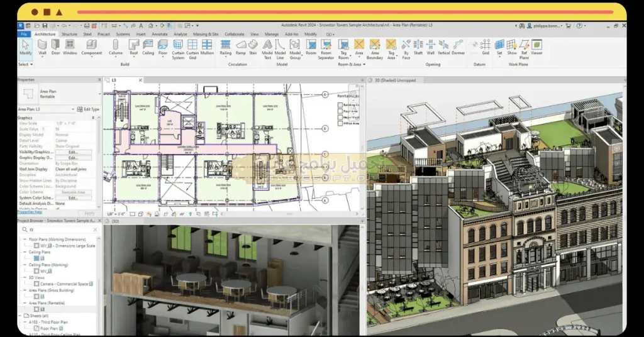The width and height of the screenshot is (644, 337).
Task: Click the view scale value in view control bar
Action: click(x=116, y=214)
